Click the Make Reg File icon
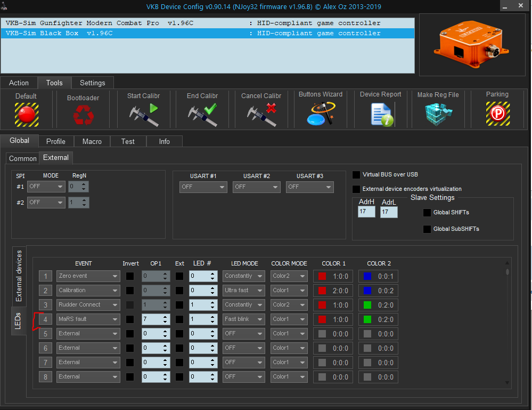 (x=438, y=114)
